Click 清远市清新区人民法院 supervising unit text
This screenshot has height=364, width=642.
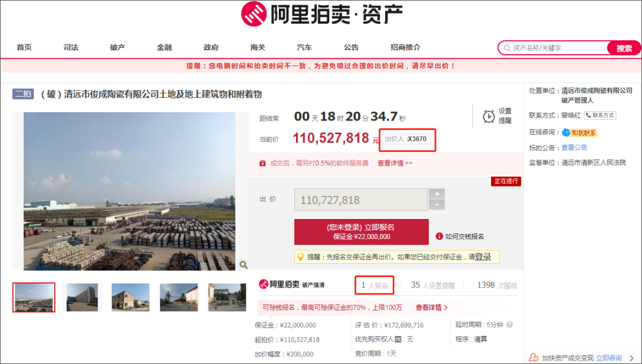[x=593, y=163]
